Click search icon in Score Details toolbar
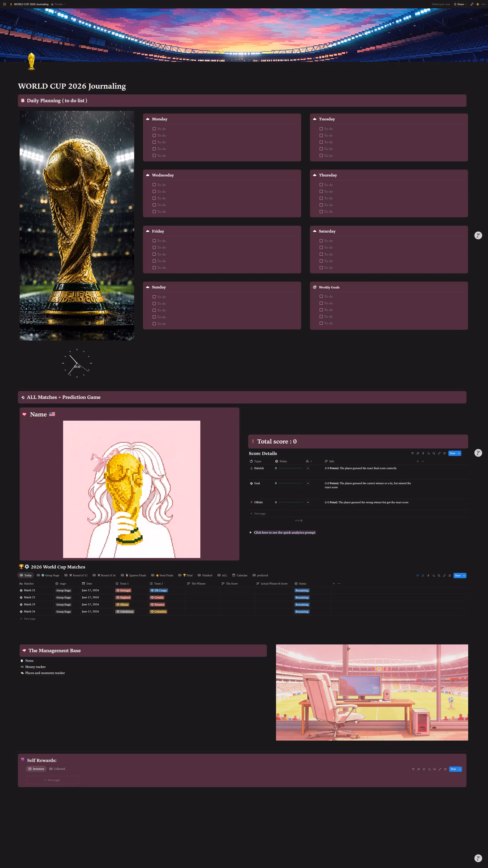488x868 pixels. [x=434, y=453]
